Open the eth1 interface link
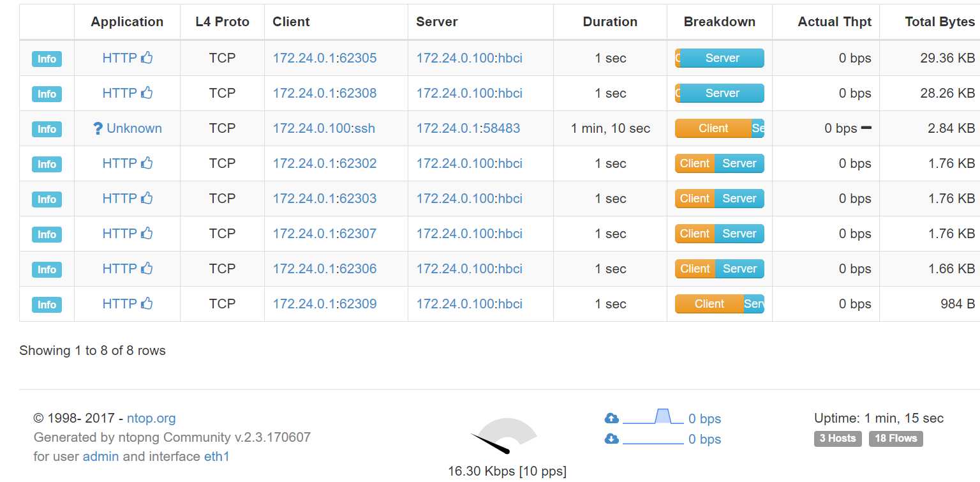 216,456
